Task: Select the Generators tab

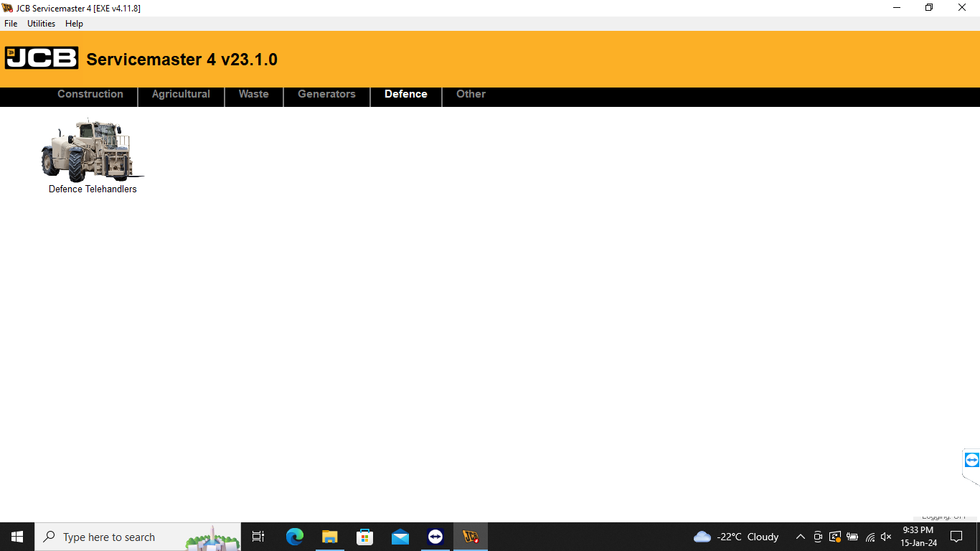Action: pos(326,94)
